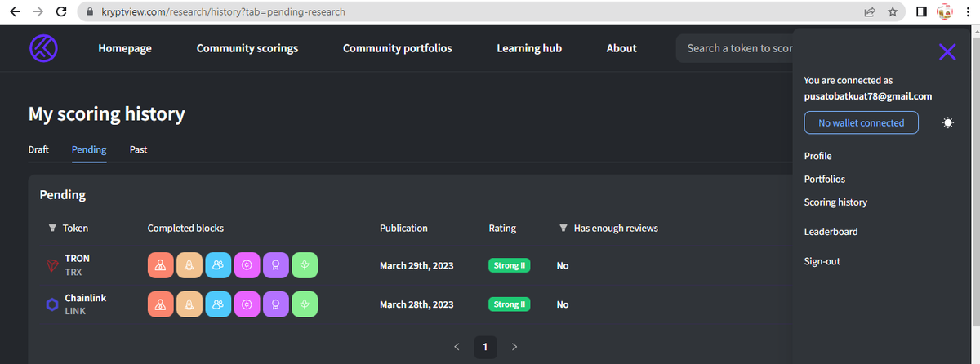Go to next page in pagination
Viewport: 980px width, 364px height.
tap(514, 347)
